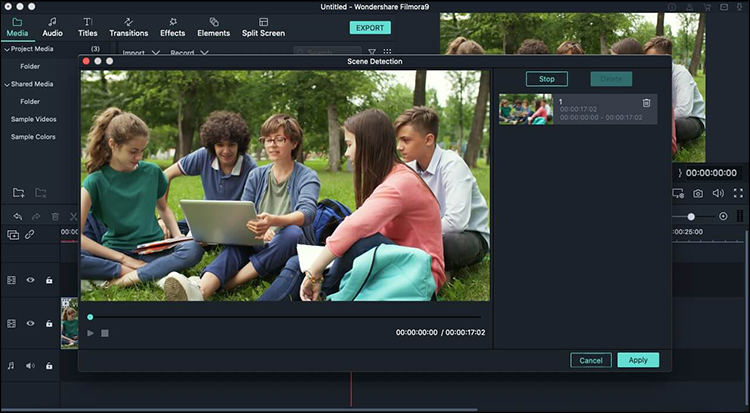Open the Elements tab

pos(214,27)
